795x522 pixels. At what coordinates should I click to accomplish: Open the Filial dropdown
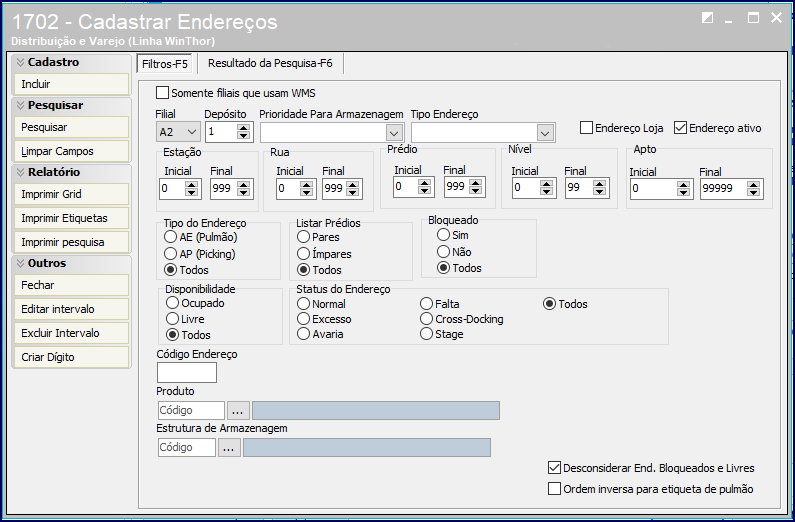[178, 132]
